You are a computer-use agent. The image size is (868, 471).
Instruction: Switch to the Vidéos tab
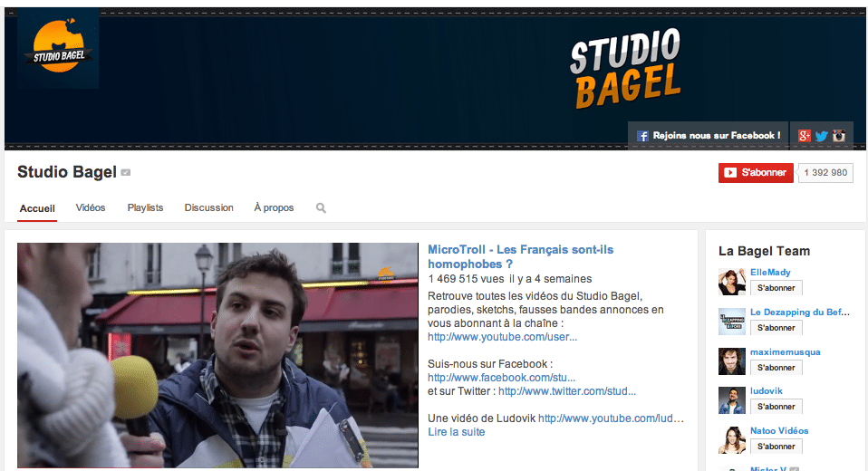pos(91,207)
